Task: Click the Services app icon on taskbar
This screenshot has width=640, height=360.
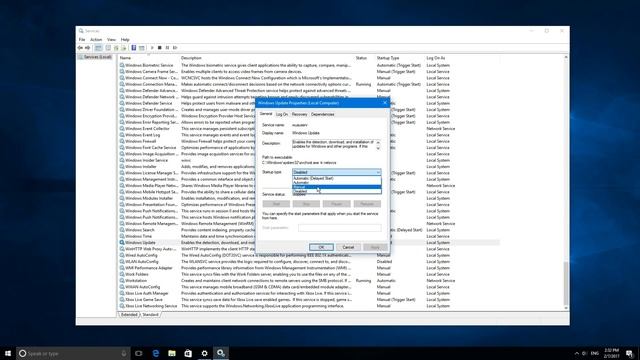Action: 221,353
